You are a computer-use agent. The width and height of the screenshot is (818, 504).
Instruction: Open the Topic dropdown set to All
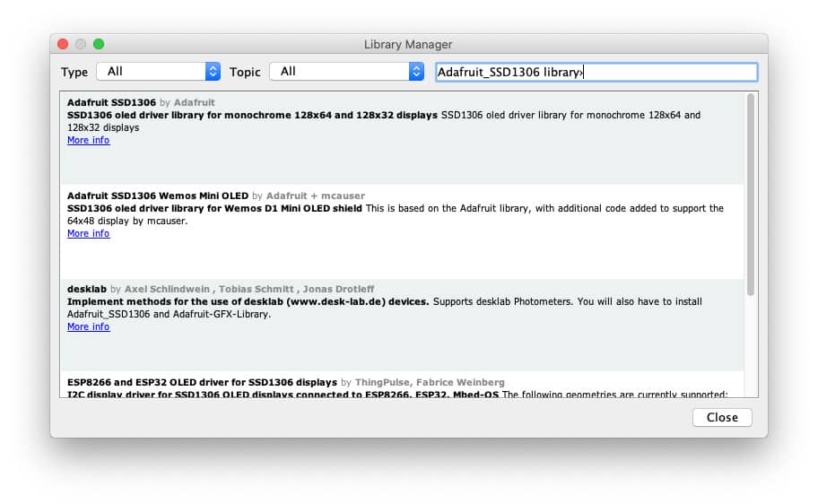346,72
